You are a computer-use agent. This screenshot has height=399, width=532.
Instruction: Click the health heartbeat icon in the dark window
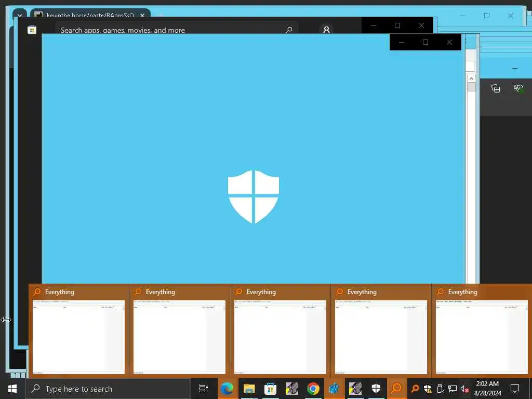click(518, 88)
